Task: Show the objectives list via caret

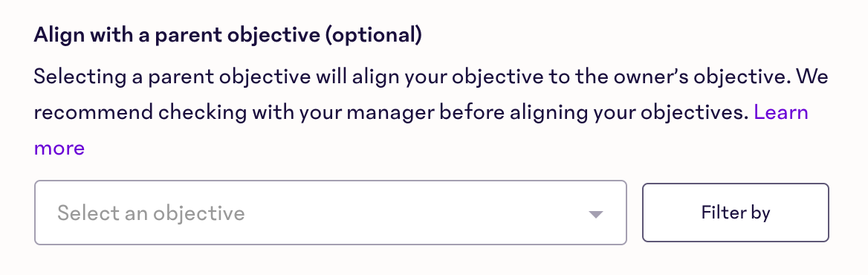Action: (596, 214)
